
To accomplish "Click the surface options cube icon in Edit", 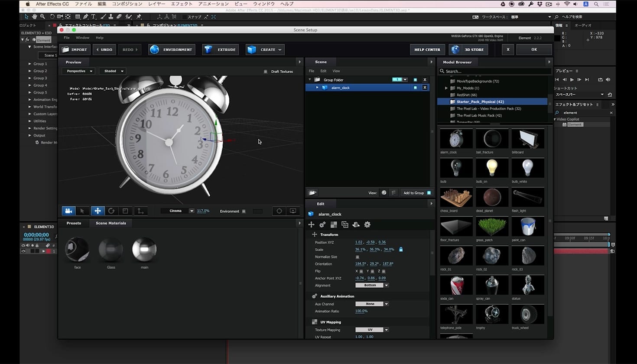I will (345, 224).
